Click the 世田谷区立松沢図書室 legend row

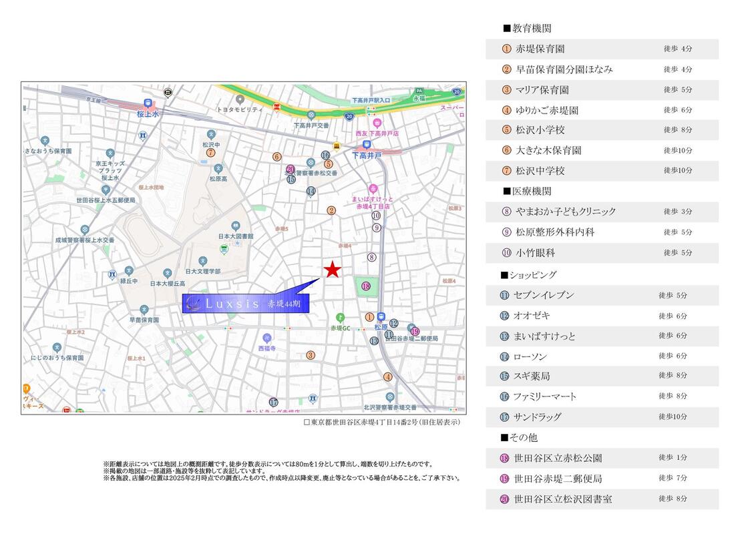tap(602, 499)
